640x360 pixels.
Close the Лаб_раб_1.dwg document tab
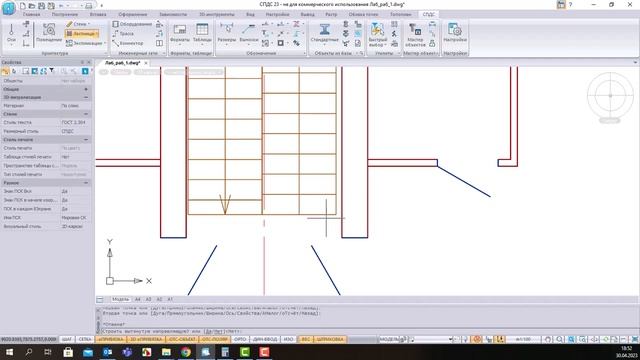[146, 63]
